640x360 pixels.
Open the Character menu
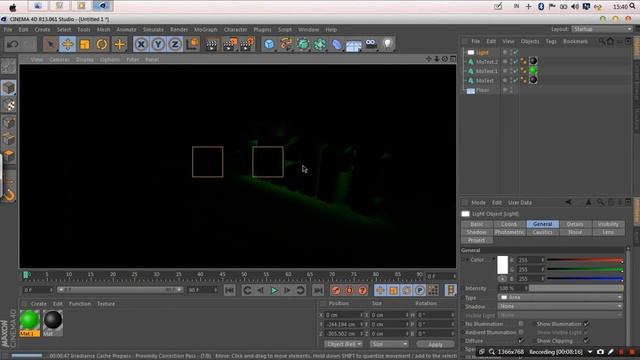click(236, 30)
